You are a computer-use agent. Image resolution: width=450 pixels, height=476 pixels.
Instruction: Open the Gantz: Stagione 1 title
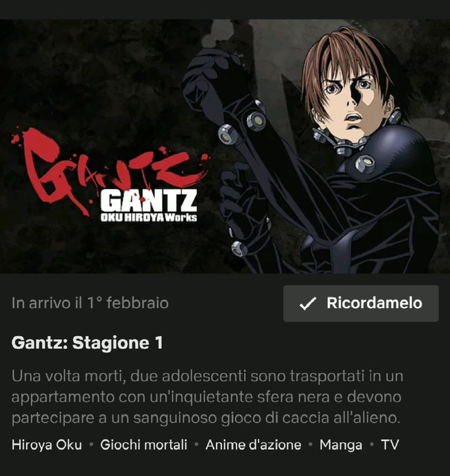pos(87,343)
